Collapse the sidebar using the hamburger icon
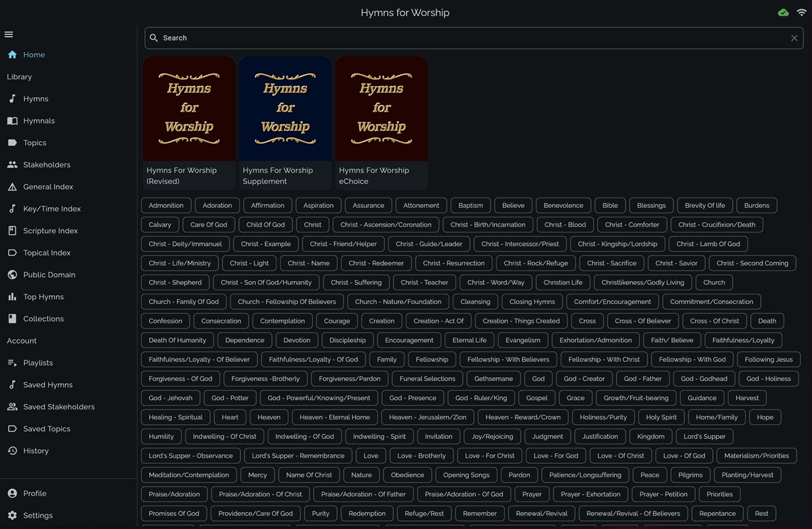Screen dimensions: 812x529 coord(9,34)
